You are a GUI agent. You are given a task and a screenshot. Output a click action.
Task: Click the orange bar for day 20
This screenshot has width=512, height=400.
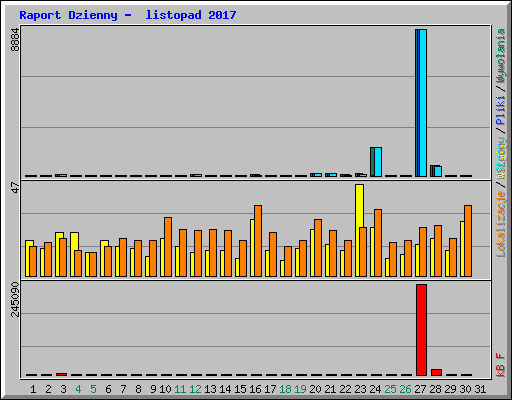click(318, 248)
